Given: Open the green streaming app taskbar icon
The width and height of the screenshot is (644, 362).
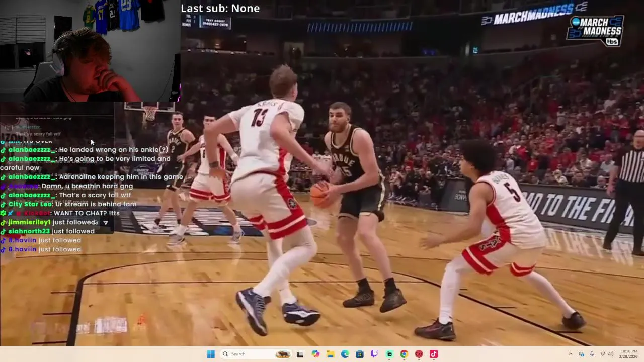Looking at the screenshot, I should [x=389, y=354].
